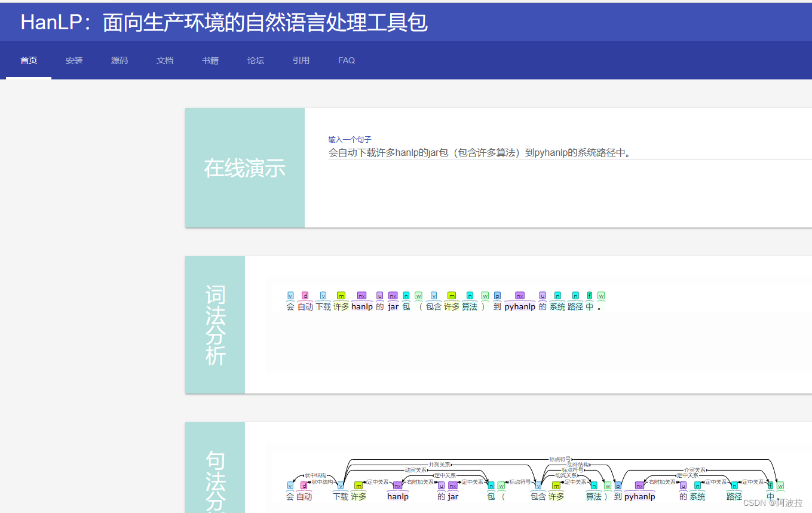Select the word 路径 in 词法分析
Screen dimensions: 812x513
(x=575, y=306)
